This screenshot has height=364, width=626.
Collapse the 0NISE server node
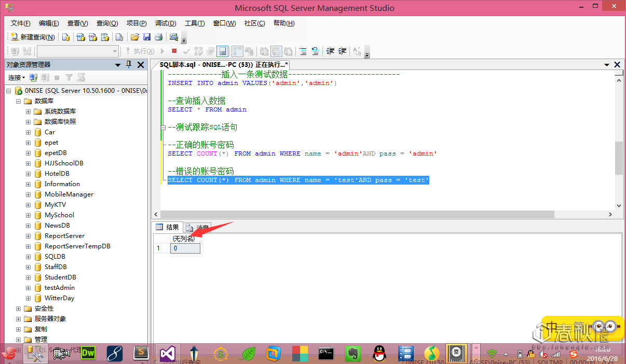click(9, 91)
